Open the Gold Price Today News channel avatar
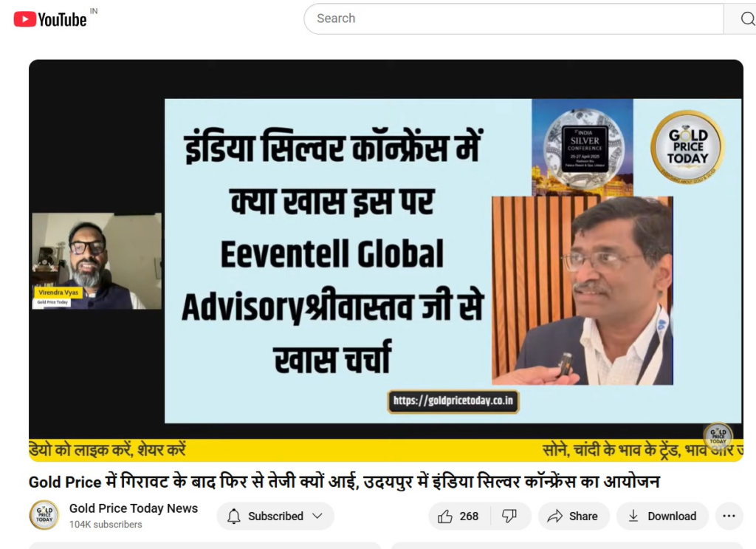The height and width of the screenshot is (549, 756). (44, 515)
